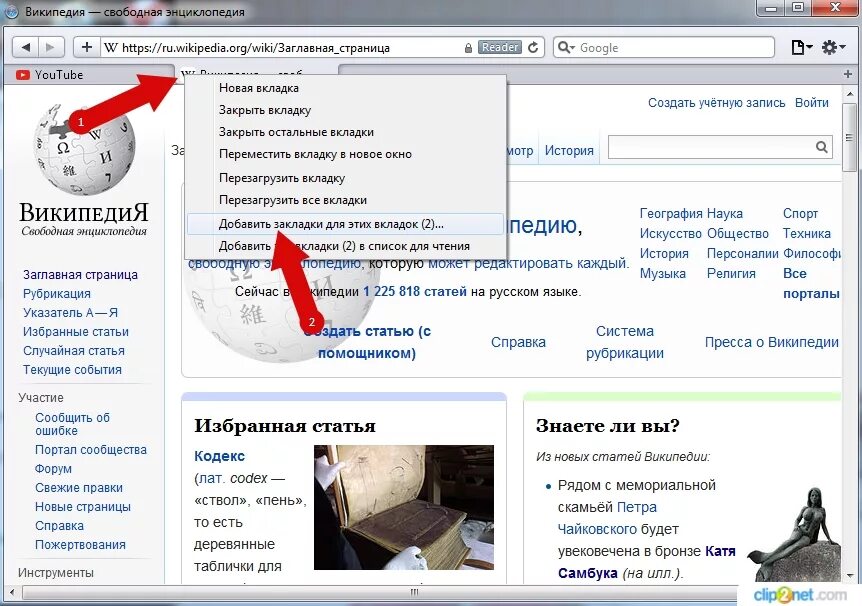The image size is (862, 606).
Task: Open the 'Спорт' portal link
Action: pyautogui.click(x=800, y=213)
